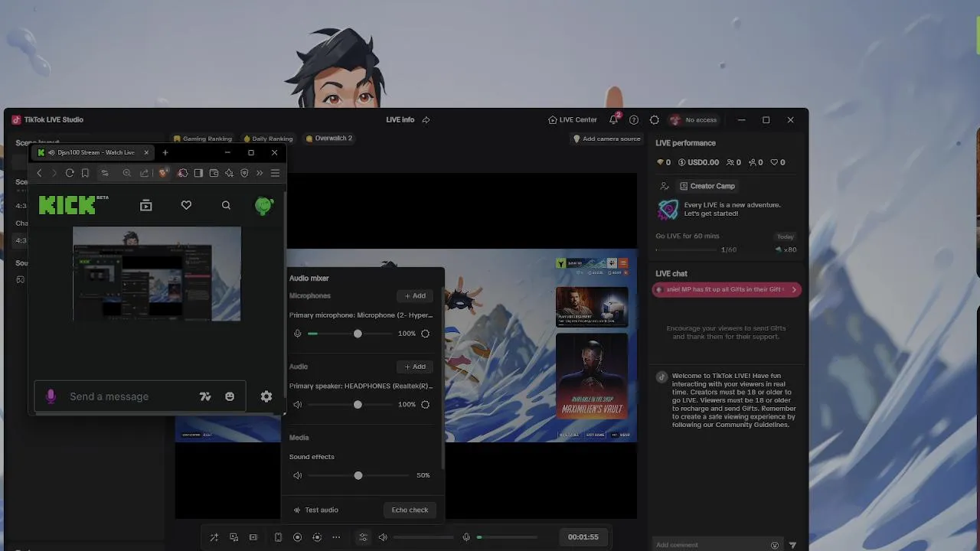Open Kick search magnifier icon

[x=226, y=205]
